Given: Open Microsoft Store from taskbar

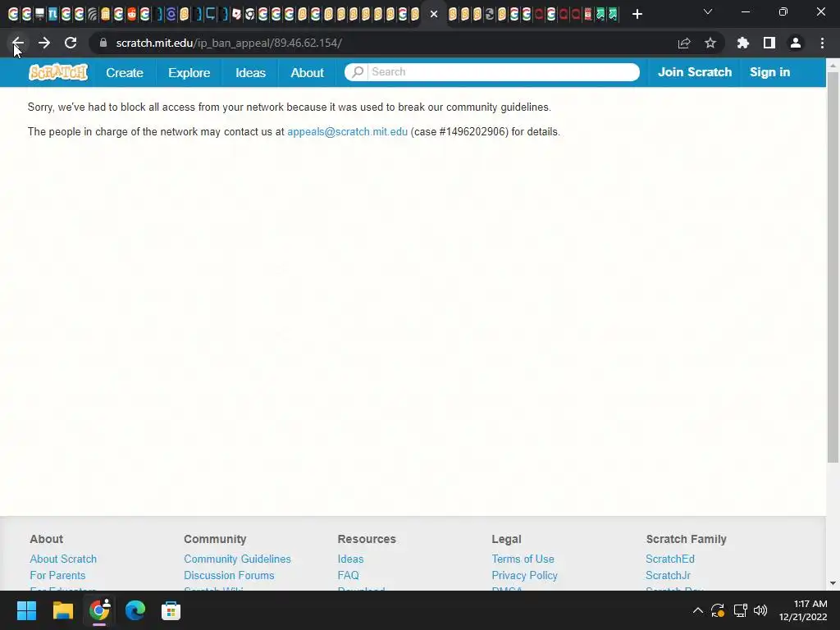Looking at the screenshot, I should (171, 610).
